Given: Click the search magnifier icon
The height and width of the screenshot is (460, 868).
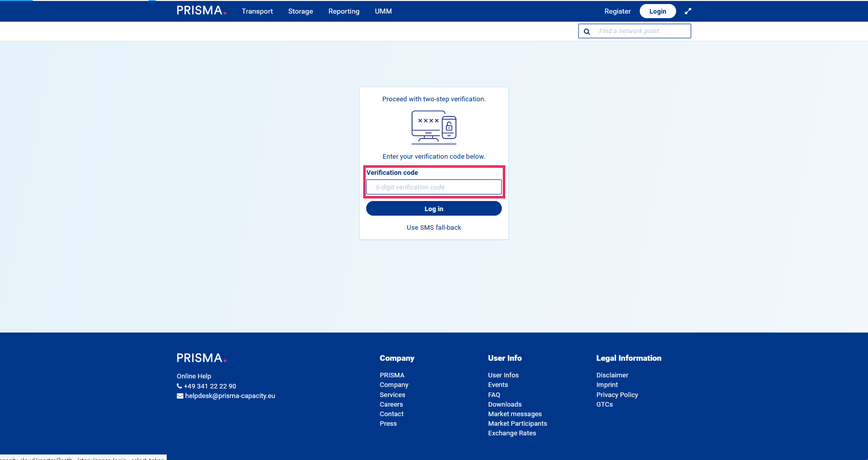Looking at the screenshot, I should 587,31.
